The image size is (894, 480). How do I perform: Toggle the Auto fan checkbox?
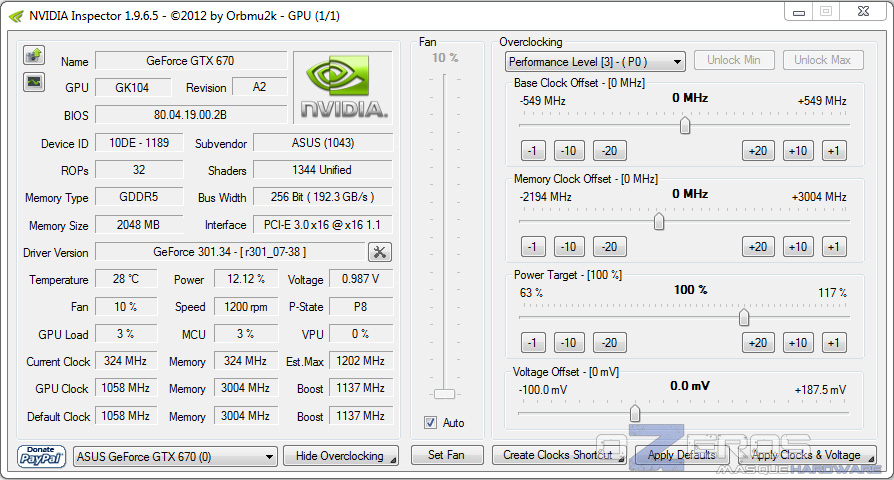point(430,422)
